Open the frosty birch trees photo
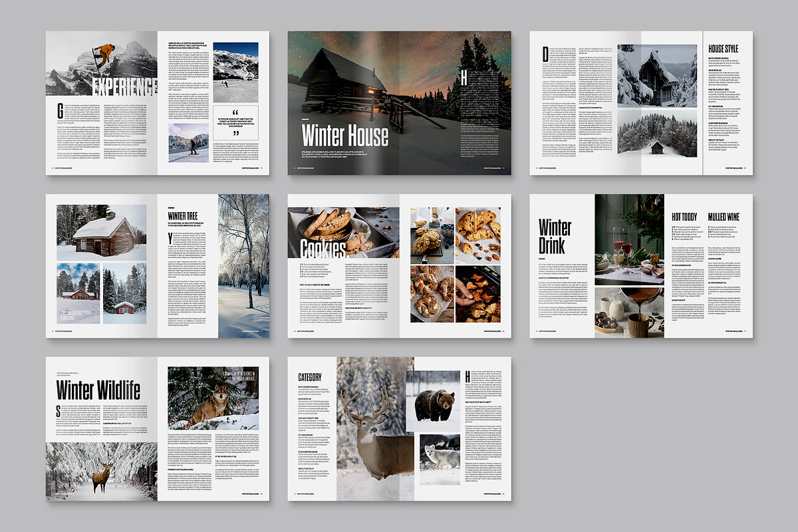The image size is (798, 532). pyautogui.click(x=243, y=266)
